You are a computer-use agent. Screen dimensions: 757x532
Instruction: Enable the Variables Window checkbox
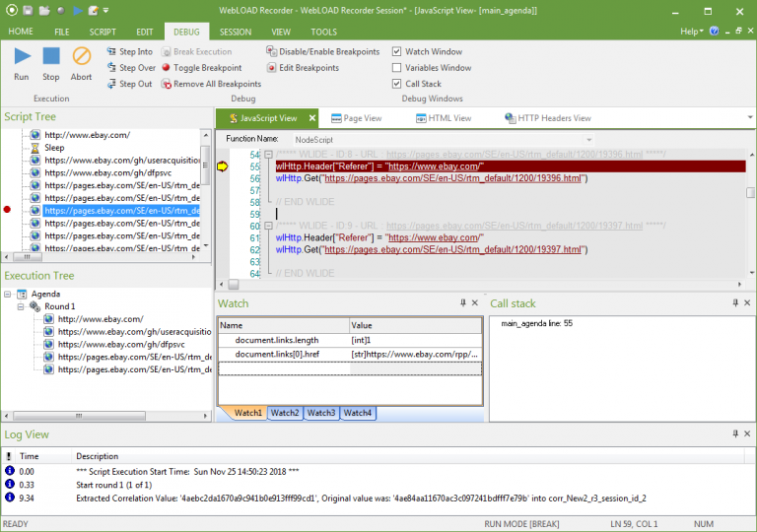396,68
